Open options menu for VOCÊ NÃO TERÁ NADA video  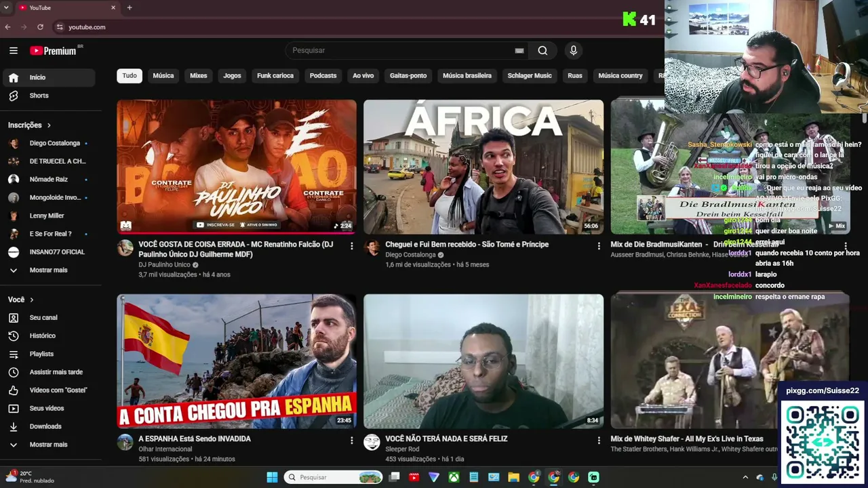tap(598, 441)
